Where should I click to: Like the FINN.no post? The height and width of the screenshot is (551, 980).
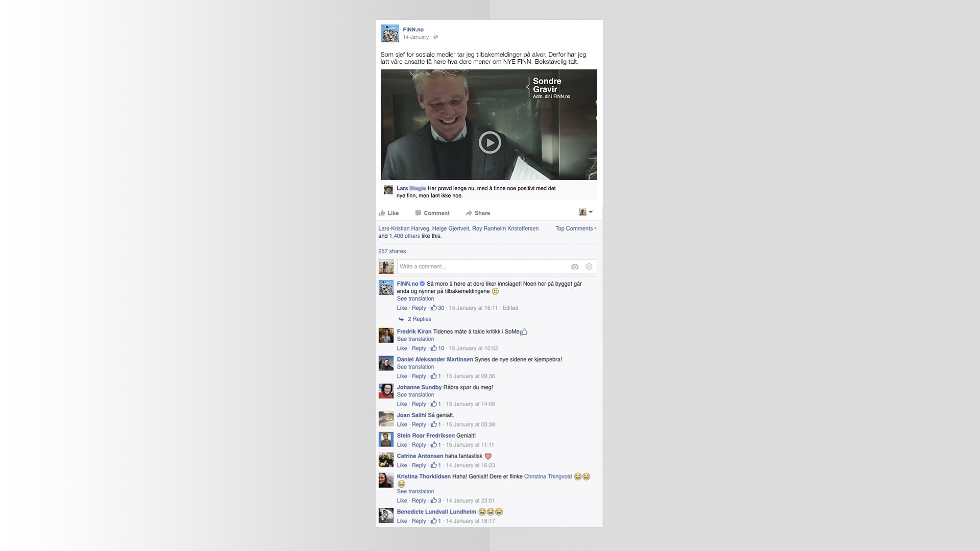tap(389, 213)
